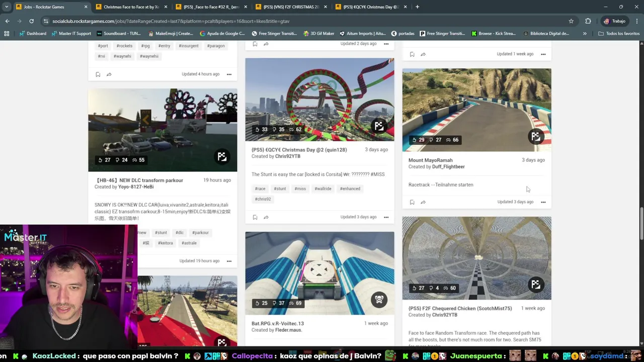This screenshot has width=644, height=362.
Task: Filter by the #chris92 tag
Action: point(263,199)
